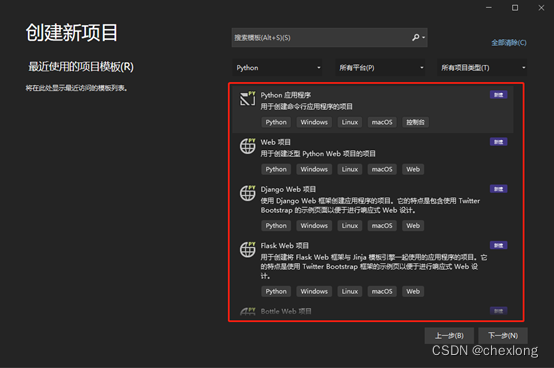Click Python tag under Django Web 项目
This screenshot has width=554, height=368.
[x=276, y=225]
